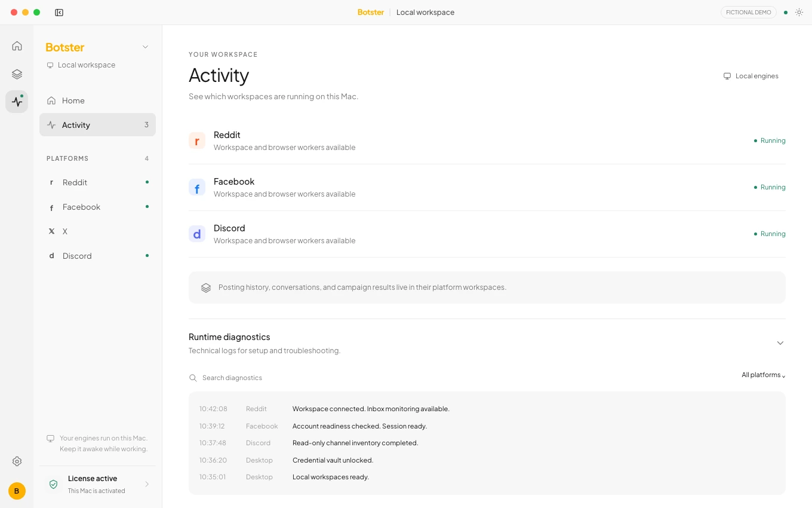812x508 pixels.
Task: Click the License active chevron arrow
Action: pyautogui.click(x=147, y=484)
